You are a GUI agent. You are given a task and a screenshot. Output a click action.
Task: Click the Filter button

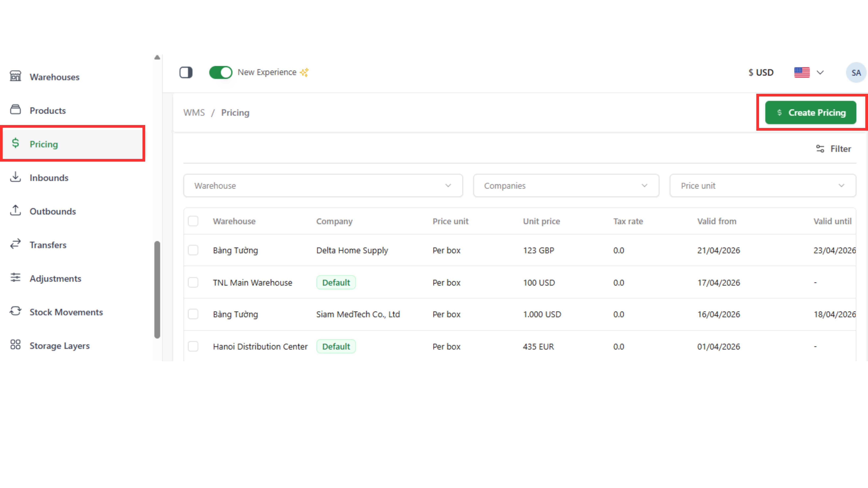(834, 149)
